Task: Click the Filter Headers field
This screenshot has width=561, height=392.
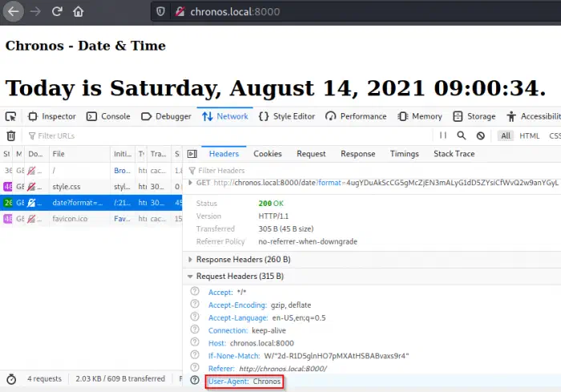Action: (x=372, y=171)
